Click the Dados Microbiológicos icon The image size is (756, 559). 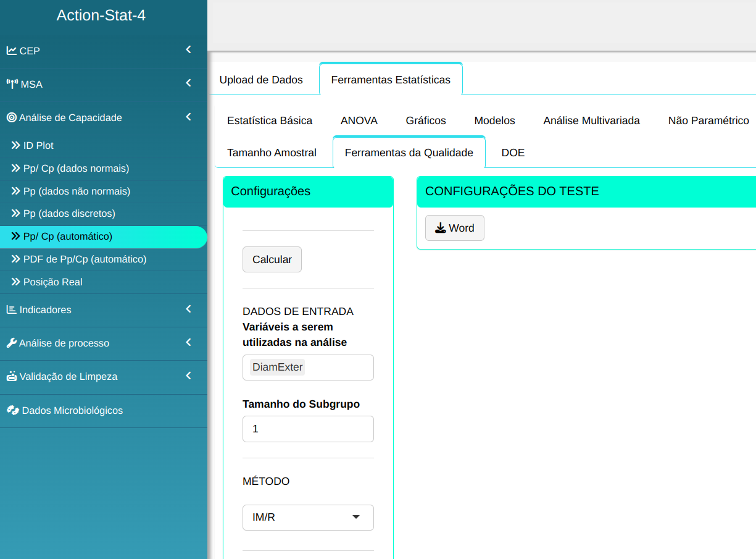tap(13, 410)
